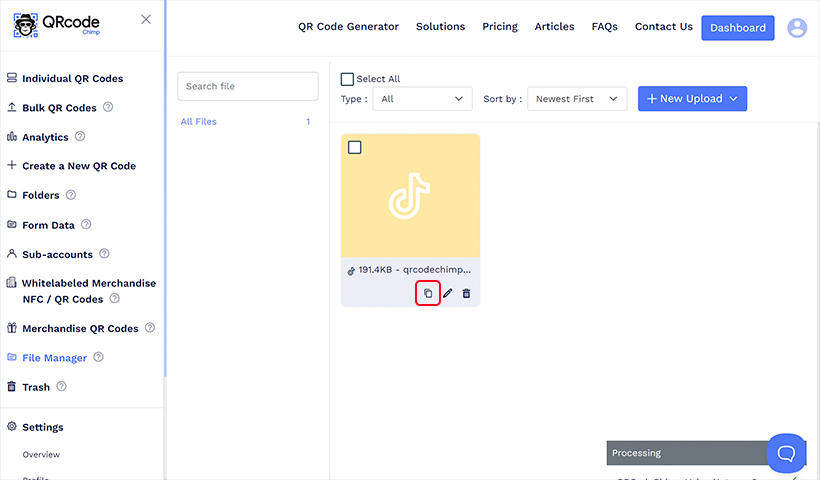Click the pencil edit icon on file
This screenshot has height=480, width=820.
pos(448,293)
